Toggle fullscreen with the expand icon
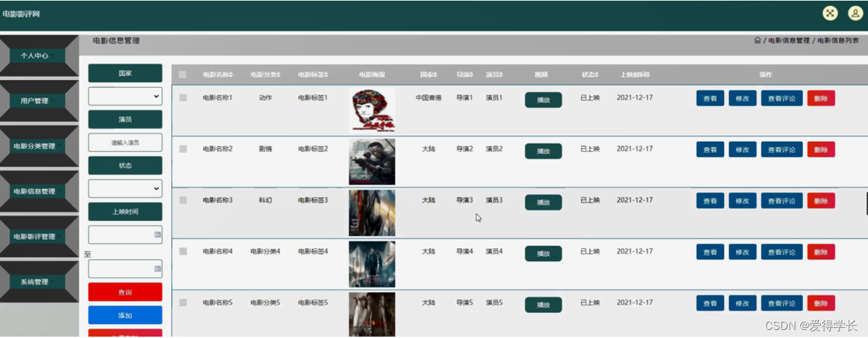 830,14
